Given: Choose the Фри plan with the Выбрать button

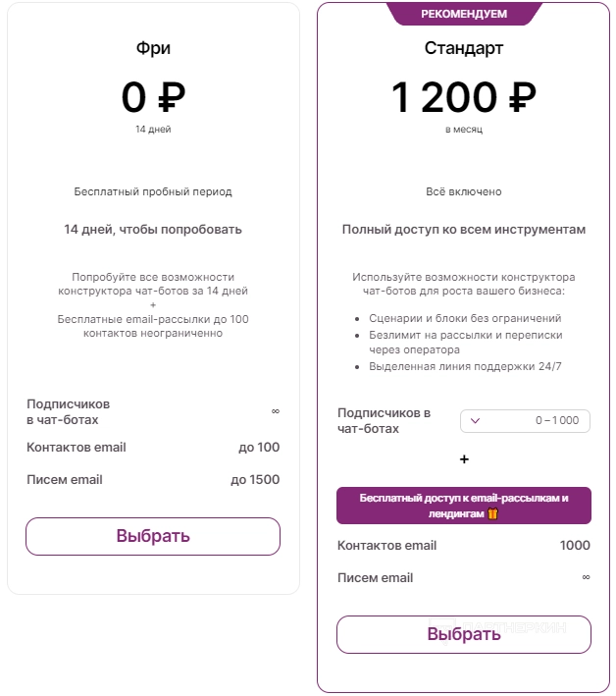Looking at the screenshot, I should click(x=153, y=536).
